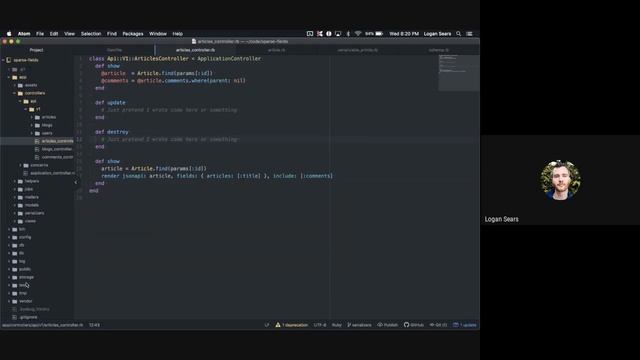Screen dimensions: 640x360
Task: Switch to the Gemfile tab
Action: pos(114,50)
